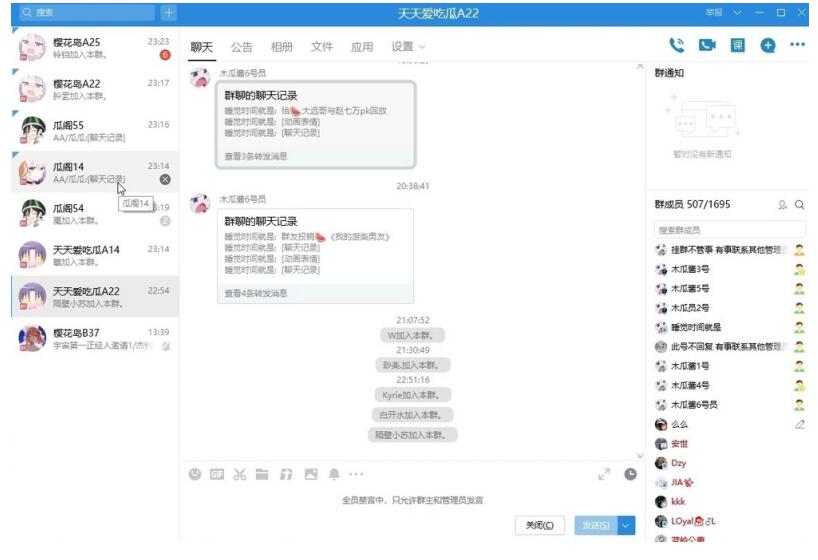Start a voice call in the group
The image size is (818, 560).
[677, 45]
